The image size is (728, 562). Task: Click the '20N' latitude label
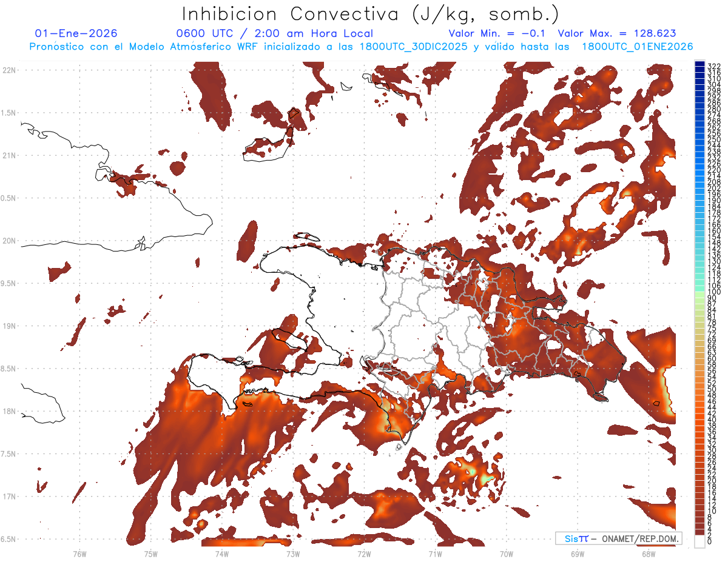pos(9,241)
